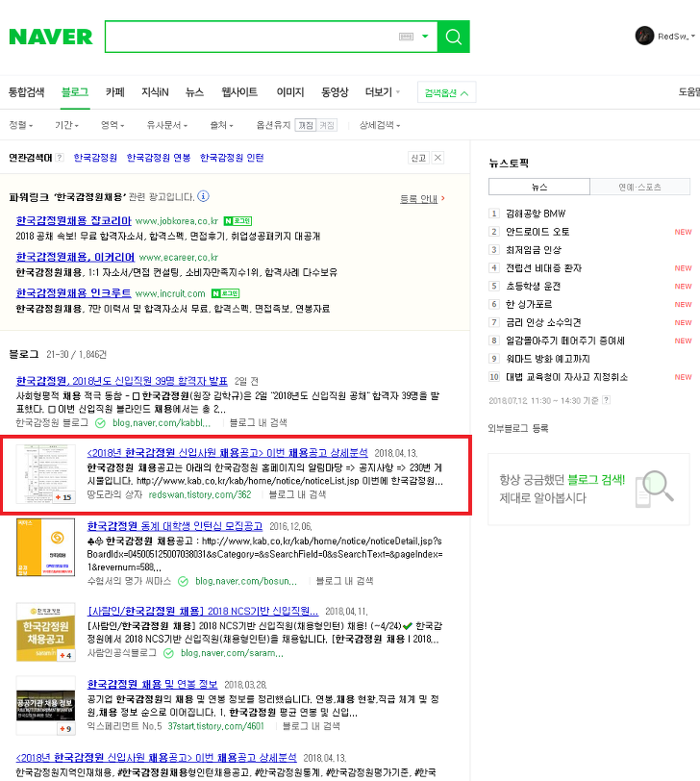
Task: Click the NAVER logo
Action: pos(51,37)
